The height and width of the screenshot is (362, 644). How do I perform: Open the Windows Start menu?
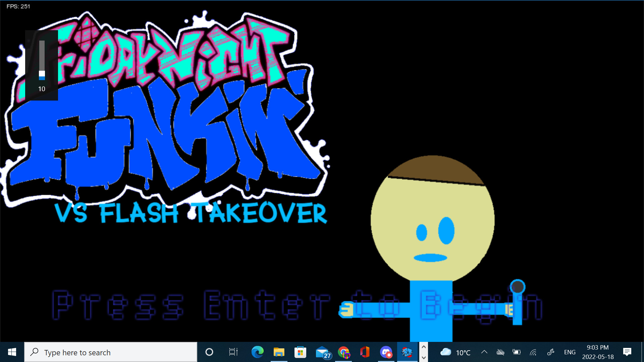(12, 352)
